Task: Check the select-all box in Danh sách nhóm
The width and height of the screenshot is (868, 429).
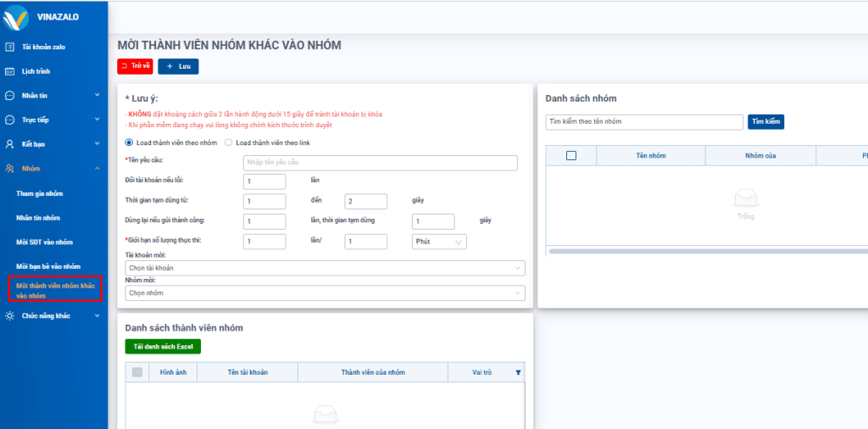Action: coord(570,155)
